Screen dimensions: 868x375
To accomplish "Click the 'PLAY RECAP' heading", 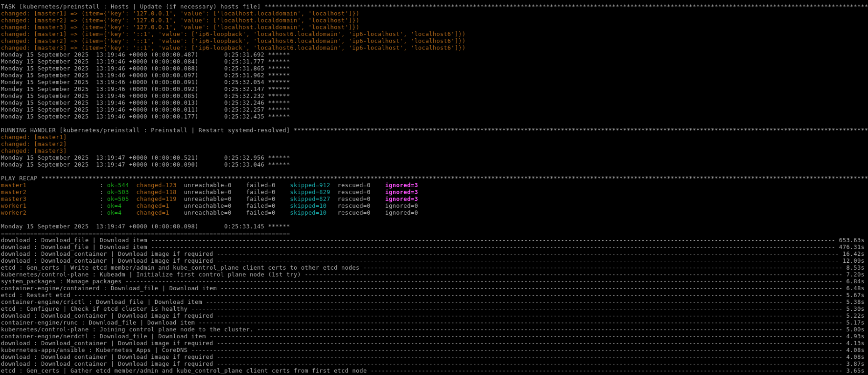I will (19, 178).
